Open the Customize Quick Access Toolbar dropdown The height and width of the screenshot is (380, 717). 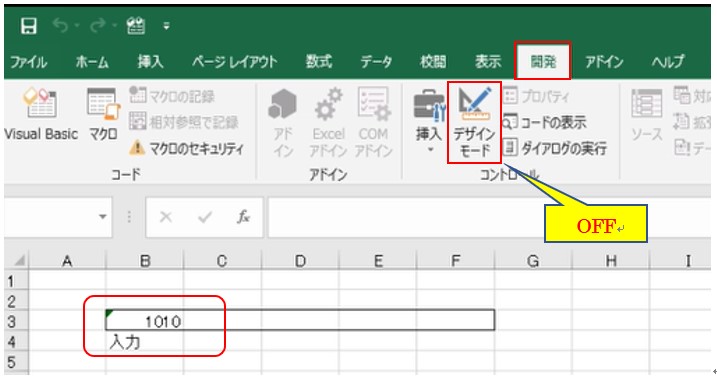click(166, 27)
